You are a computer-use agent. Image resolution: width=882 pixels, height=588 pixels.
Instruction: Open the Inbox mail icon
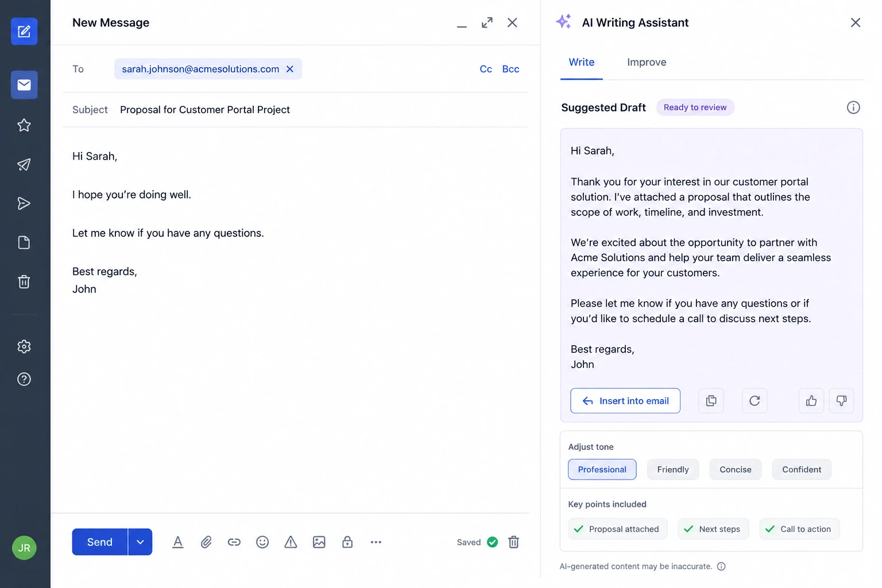click(x=24, y=85)
